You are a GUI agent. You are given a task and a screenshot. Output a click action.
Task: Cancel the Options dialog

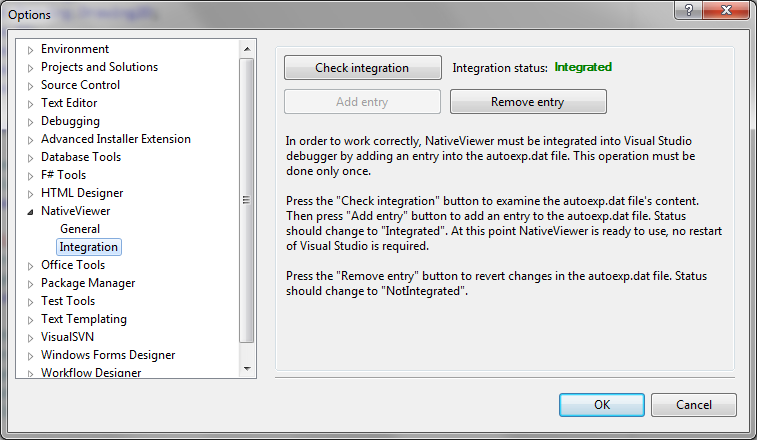pos(693,405)
